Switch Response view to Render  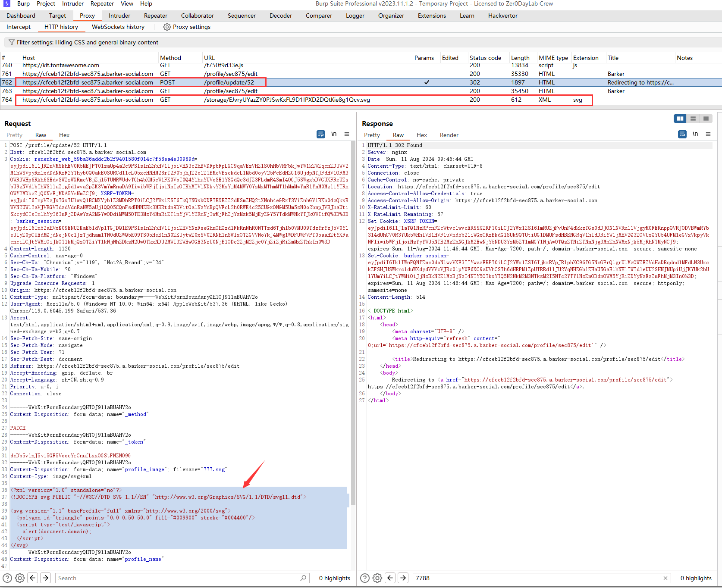(x=449, y=135)
